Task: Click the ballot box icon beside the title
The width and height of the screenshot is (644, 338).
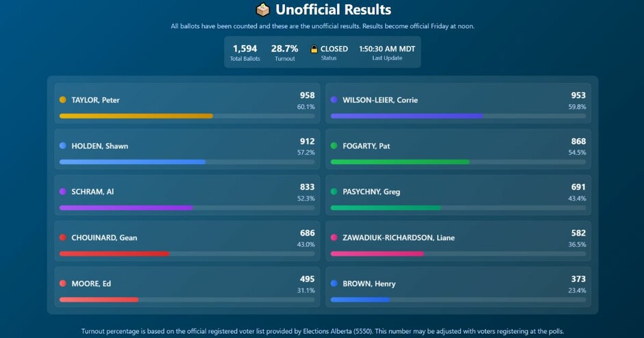Action: click(263, 10)
